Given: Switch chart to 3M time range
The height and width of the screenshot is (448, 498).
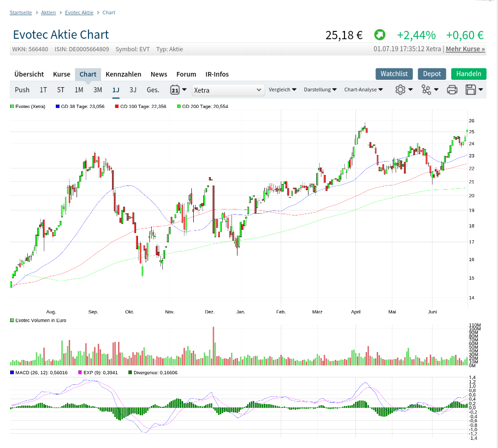Looking at the screenshot, I should pos(98,90).
